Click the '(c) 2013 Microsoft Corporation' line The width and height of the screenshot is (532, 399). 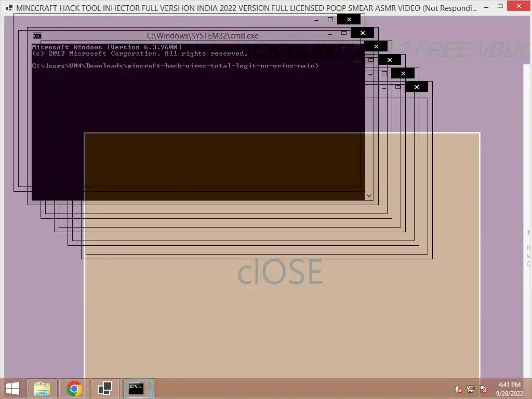coord(139,54)
